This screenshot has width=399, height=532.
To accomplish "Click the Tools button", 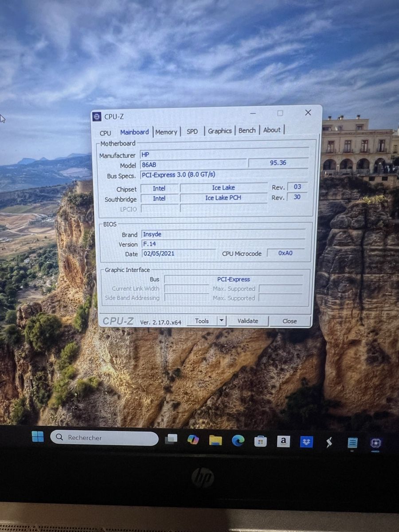I will tap(202, 321).
